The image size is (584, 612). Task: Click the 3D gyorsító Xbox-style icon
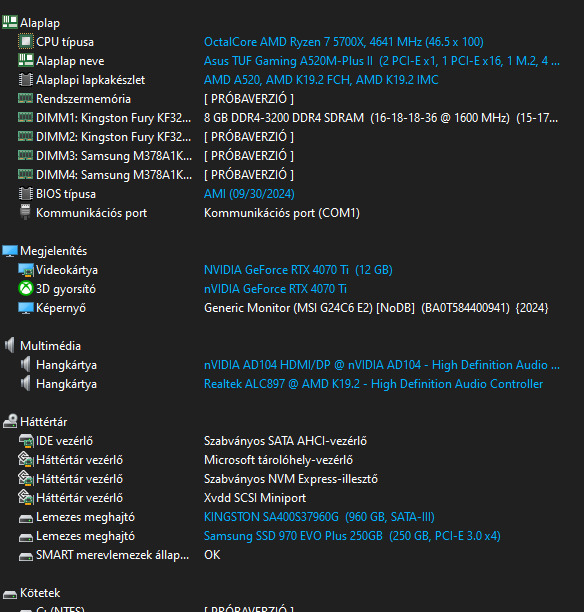[x=26, y=288]
